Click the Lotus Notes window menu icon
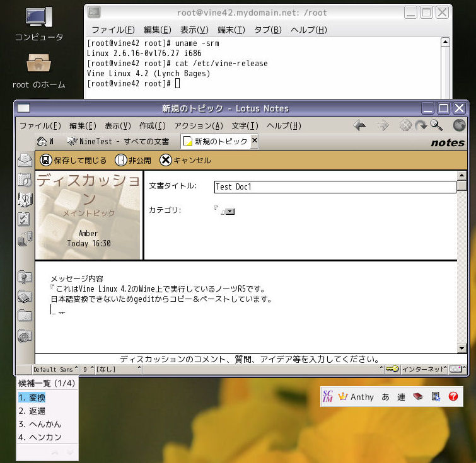The image size is (476, 463). 23,108
